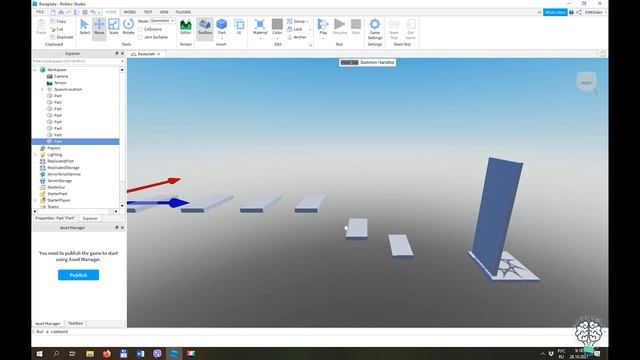Click the Publish button
The image size is (640, 360).
tap(78, 275)
